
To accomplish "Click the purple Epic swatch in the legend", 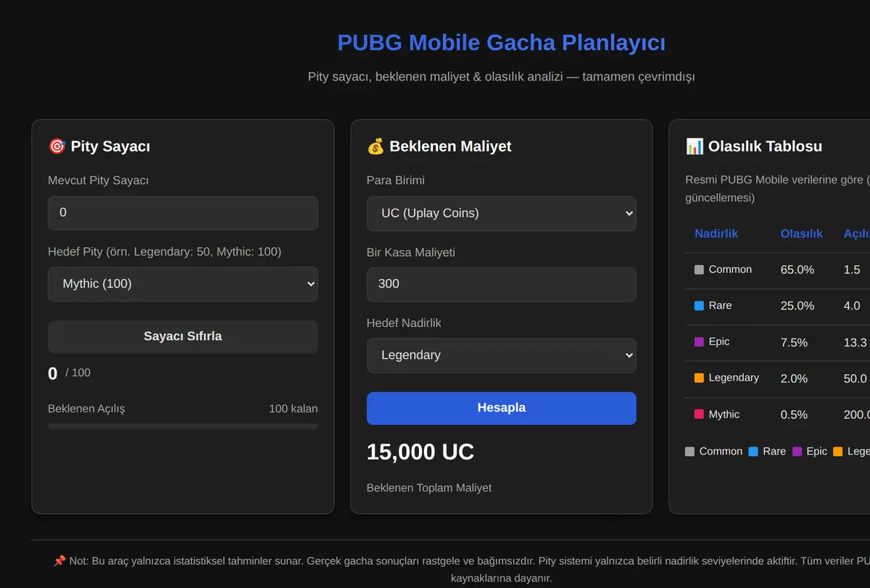I will 797,452.
